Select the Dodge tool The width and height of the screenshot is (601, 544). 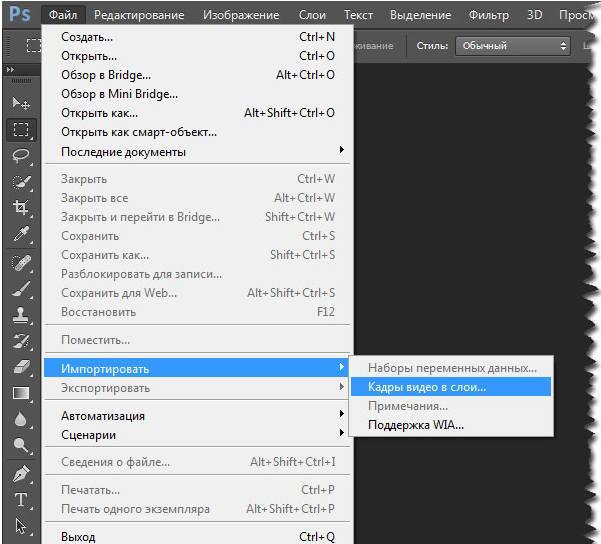21,445
